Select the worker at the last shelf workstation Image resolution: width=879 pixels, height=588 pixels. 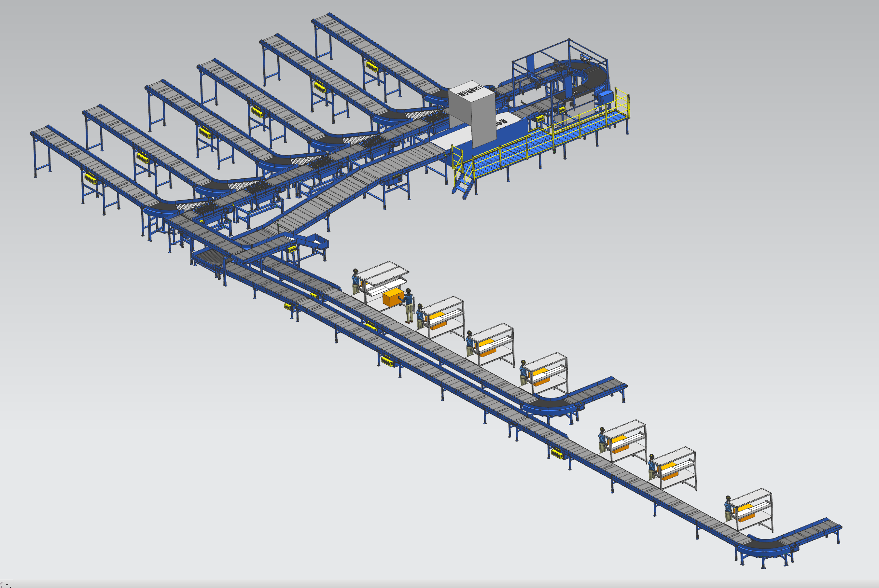(x=728, y=509)
